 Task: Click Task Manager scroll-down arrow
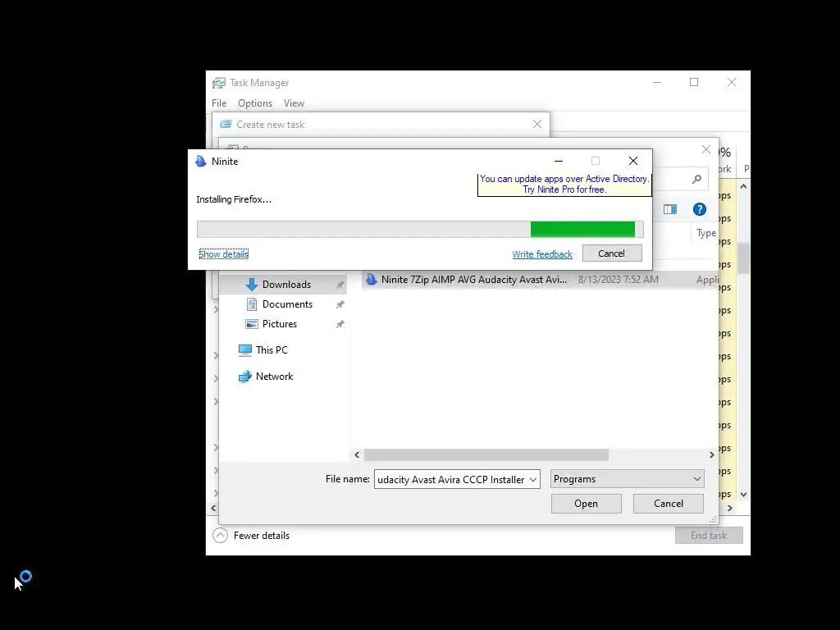[743, 495]
